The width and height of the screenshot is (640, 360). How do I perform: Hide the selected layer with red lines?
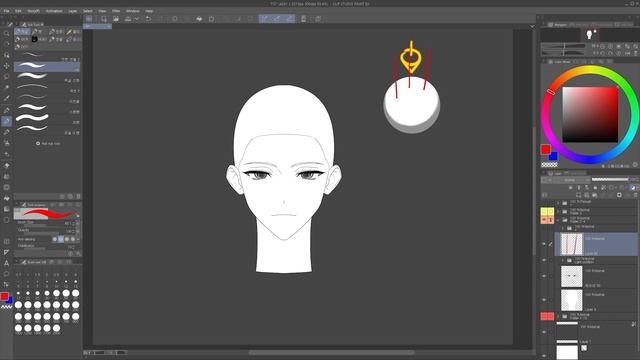[544, 244]
